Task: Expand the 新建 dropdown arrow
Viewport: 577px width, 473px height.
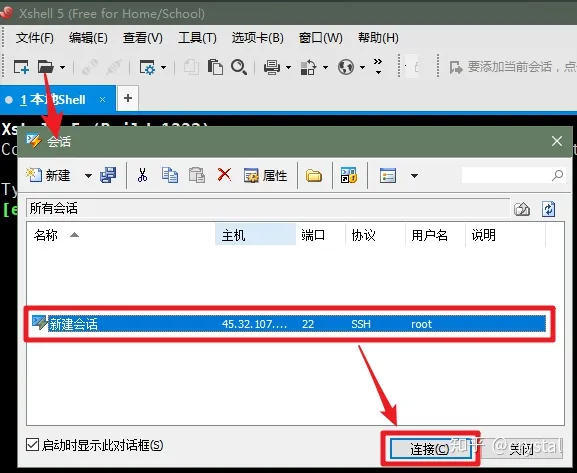Action: 88,176
